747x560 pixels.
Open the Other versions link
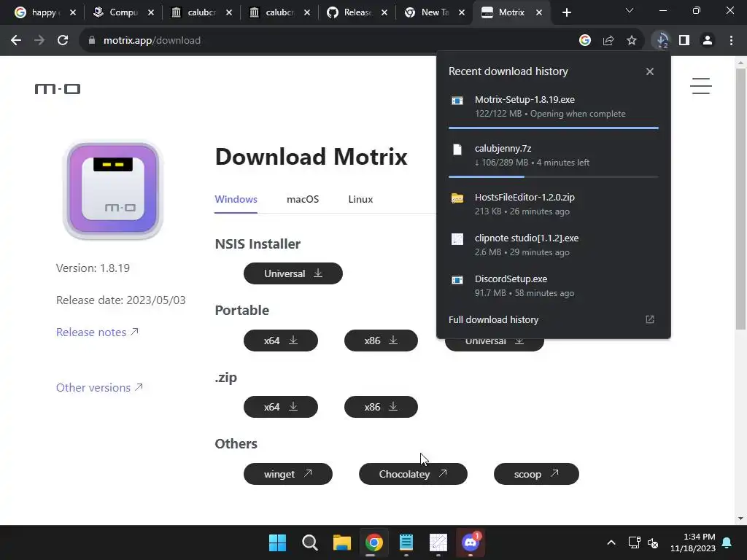click(x=99, y=388)
